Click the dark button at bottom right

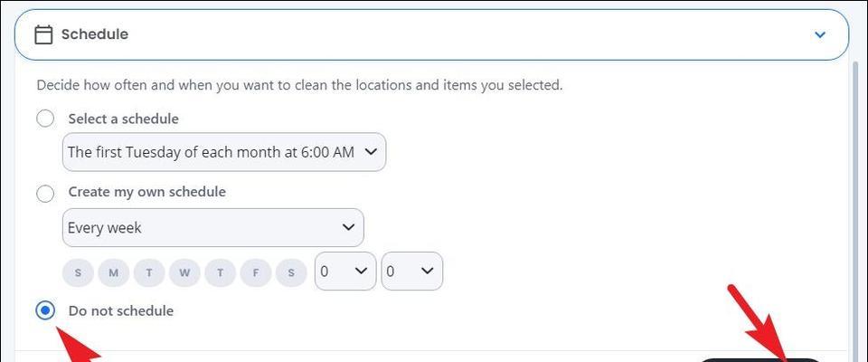(760, 360)
